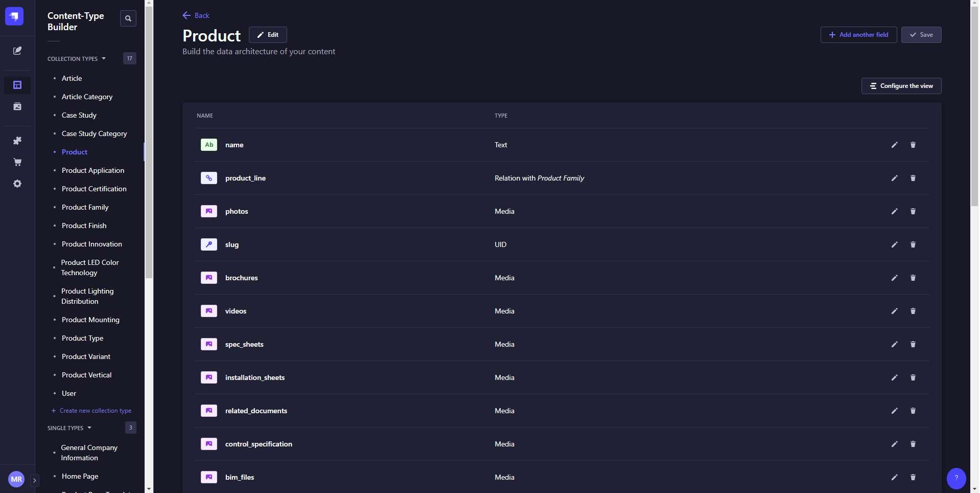Open the Marketplace puzzle-piece icon
The height and width of the screenshot is (493, 980).
click(17, 140)
